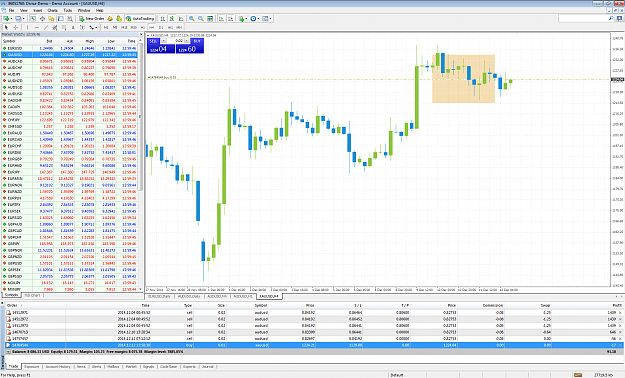Image resolution: width=625 pixels, height=378 pixels.
Task: Open the Tick Chart tab in Market Watch
Action: 32,295
